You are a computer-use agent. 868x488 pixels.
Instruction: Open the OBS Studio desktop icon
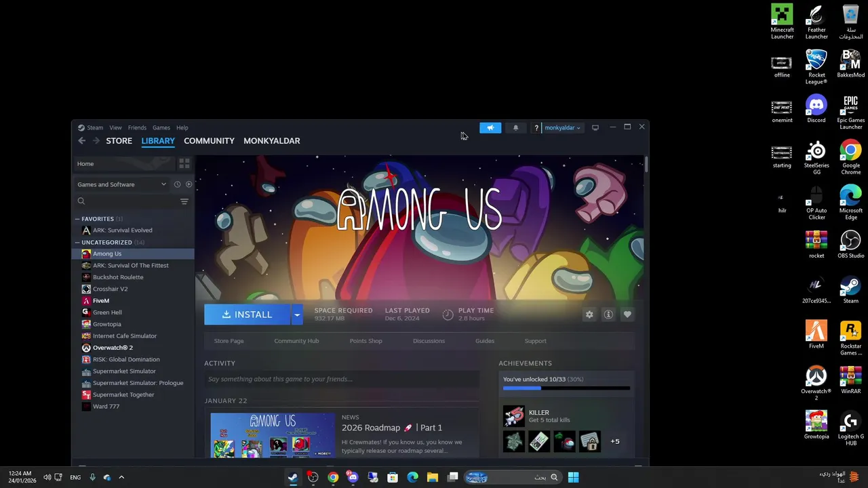[850, 244]
